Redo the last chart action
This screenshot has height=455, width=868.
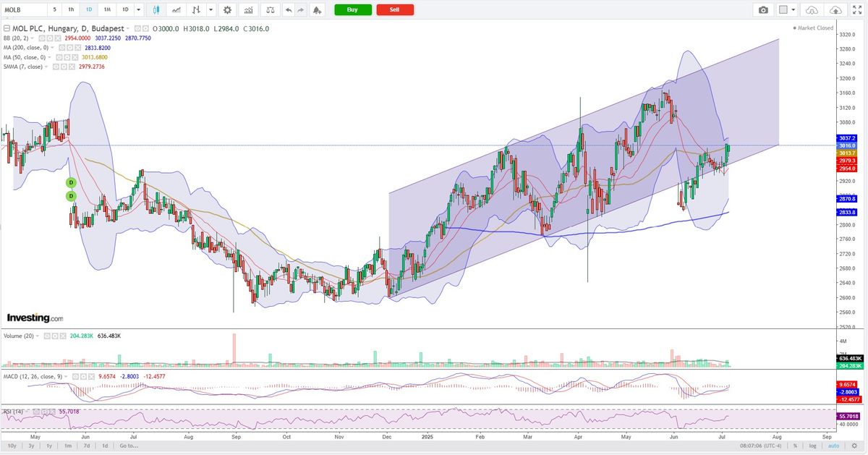302,10
